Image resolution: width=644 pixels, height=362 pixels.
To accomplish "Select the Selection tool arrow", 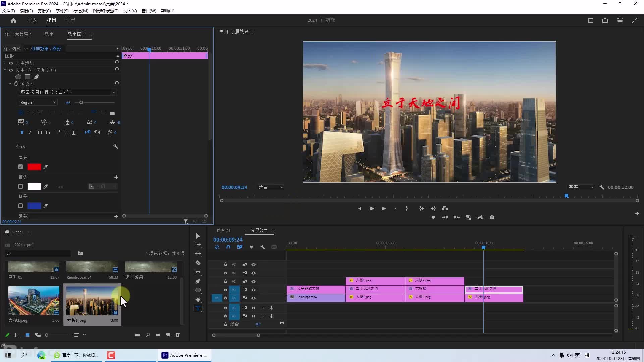I will click(x=198, y=236).
